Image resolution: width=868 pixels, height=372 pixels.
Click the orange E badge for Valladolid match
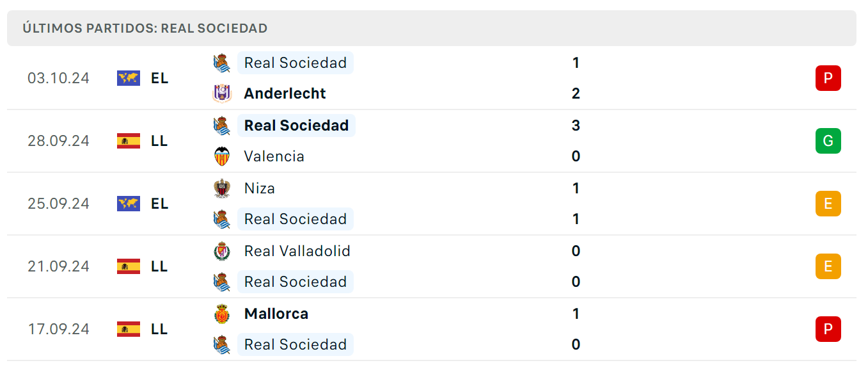(x=828, y=266)
